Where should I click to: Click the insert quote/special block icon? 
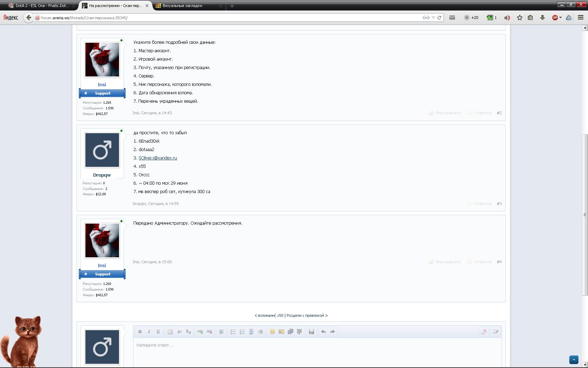300,332
